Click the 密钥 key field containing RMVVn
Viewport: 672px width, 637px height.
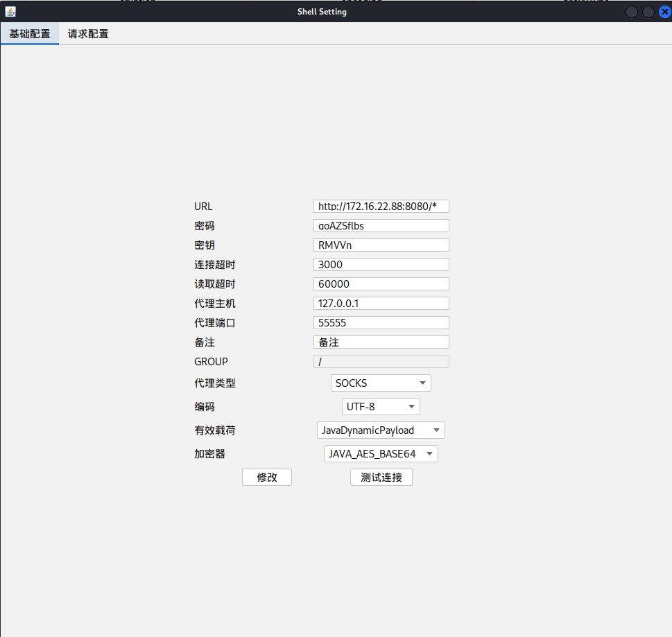pyautogui.click(x=381, y=245)
